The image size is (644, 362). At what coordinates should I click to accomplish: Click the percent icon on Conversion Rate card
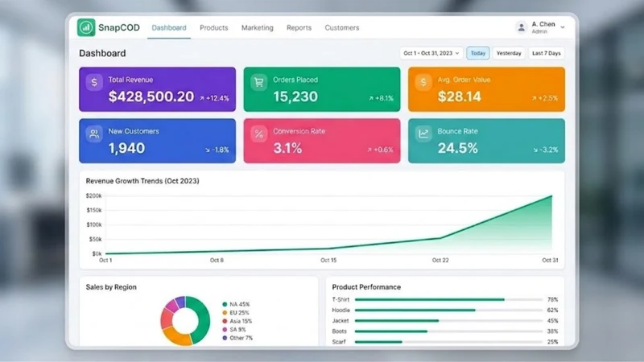click(x=258, y=134)
